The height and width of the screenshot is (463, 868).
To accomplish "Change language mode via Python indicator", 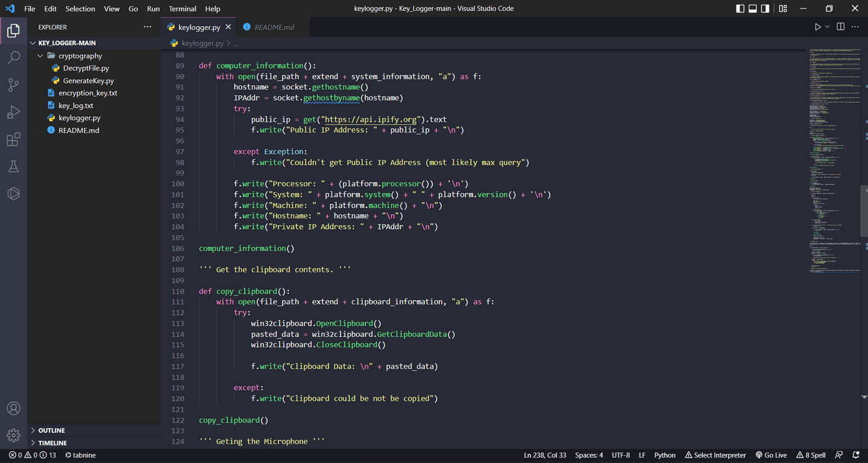I will coord(665,455).
